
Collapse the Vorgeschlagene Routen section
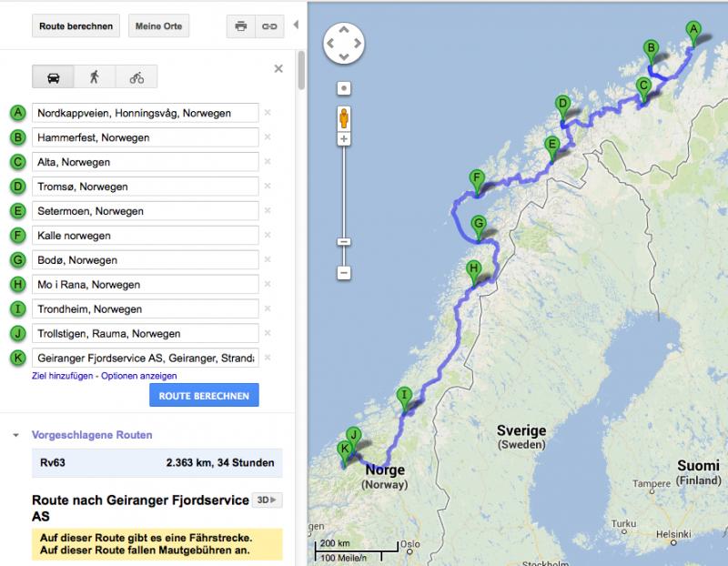(x=16, y=435)
